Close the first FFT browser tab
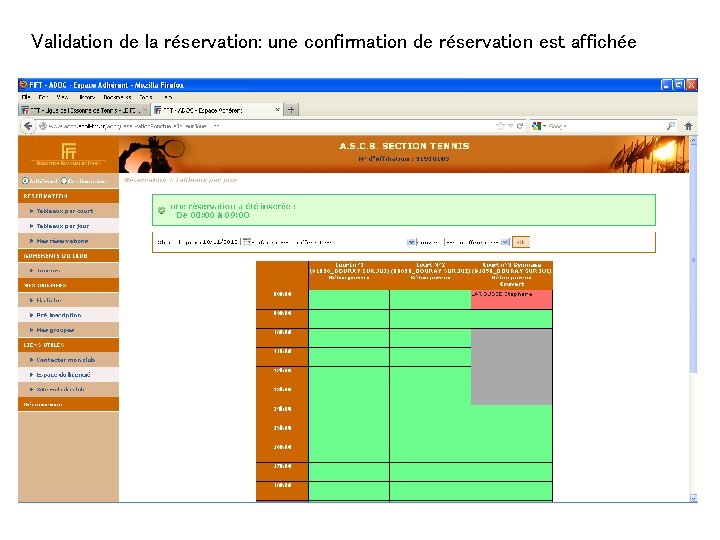The image size is (720, 540). pos(144,110)
